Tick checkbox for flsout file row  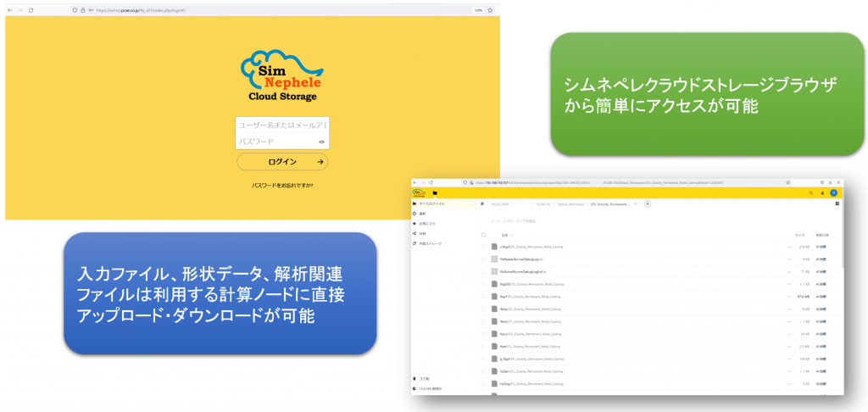pyautogui.click(x=483, y=334)
